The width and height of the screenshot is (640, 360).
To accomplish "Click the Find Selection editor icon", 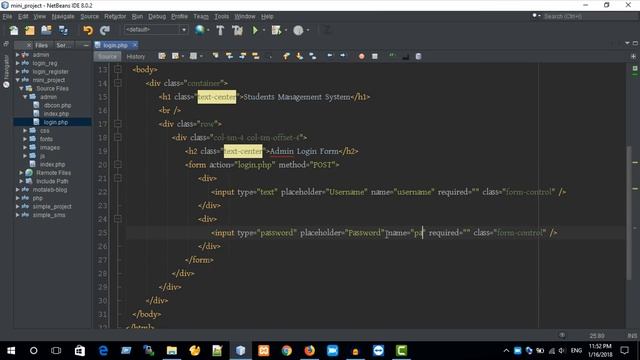I will pyautogui.click(x=215, y=56).
